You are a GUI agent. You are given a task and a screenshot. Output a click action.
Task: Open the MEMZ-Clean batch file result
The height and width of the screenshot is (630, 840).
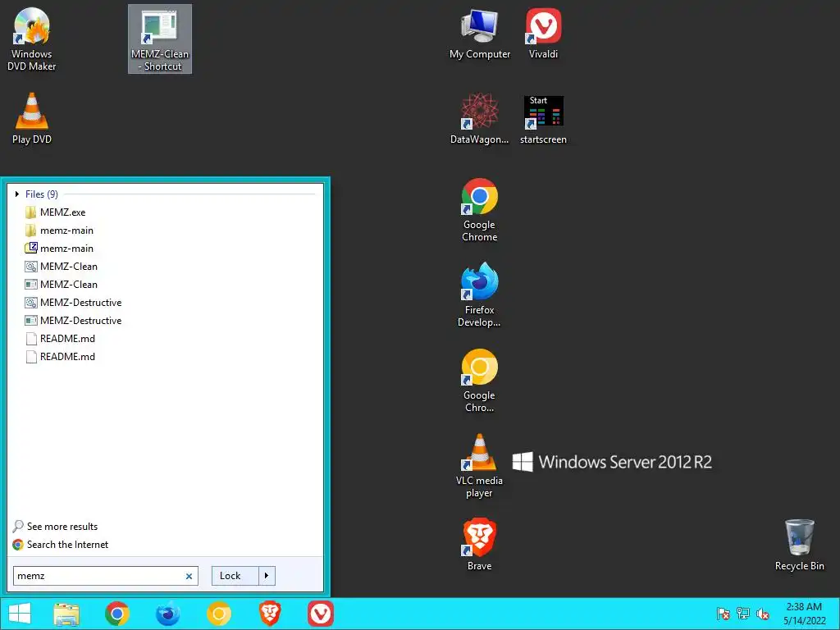[x=61, y=267]
